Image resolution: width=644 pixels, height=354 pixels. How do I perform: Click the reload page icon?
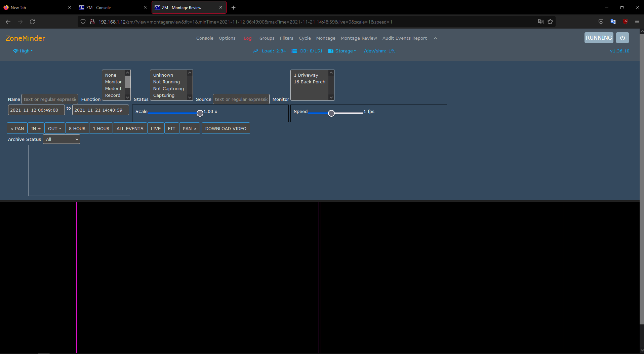(32, 22)
